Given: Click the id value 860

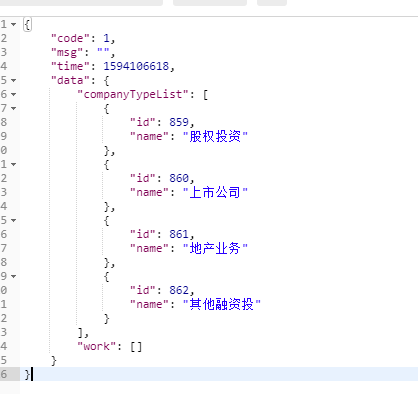Looking at the screenshot, I should tap(179, 178).
